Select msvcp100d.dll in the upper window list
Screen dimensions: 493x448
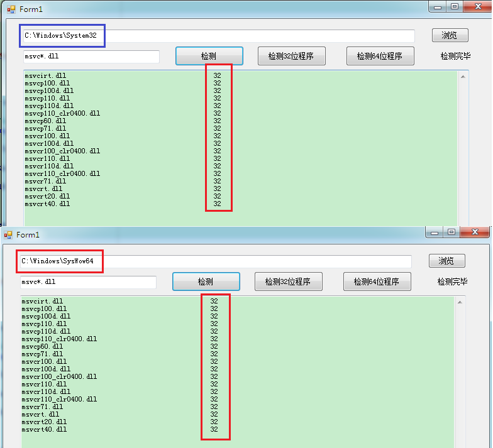pyautogui.click(x=49, y=90)
